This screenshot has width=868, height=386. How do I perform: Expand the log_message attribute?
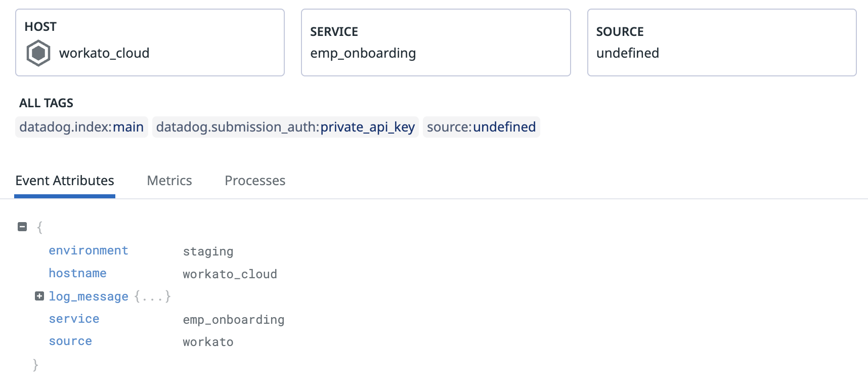point(39,296)
